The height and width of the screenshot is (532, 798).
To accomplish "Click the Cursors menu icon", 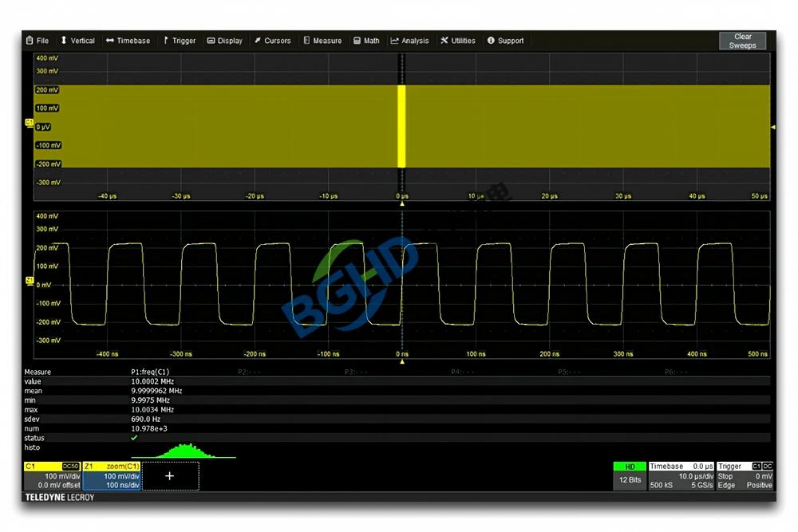I will pos(258,40).
